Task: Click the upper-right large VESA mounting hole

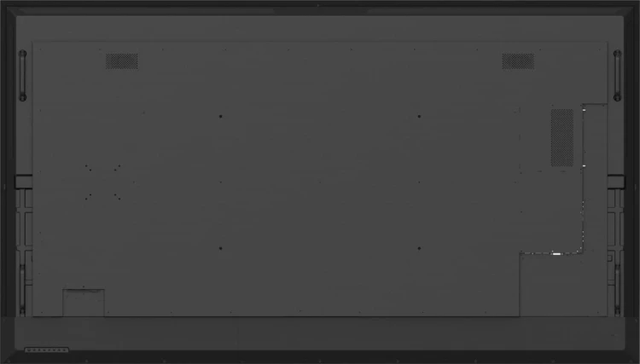Action: [419, 116]
